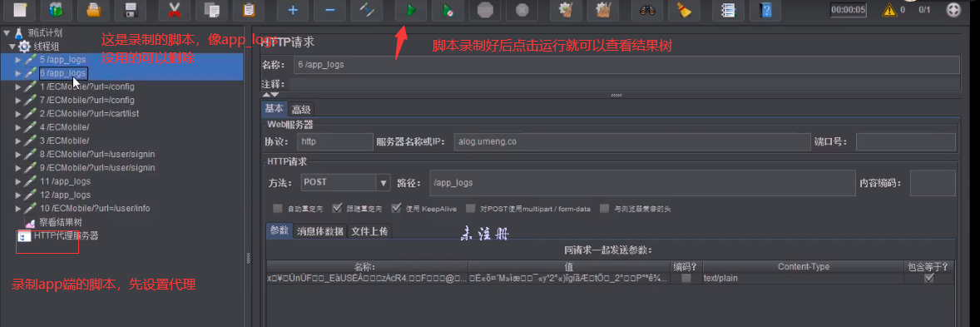Click the 内容编码 field
980x327 pixels.
(933, 183)
